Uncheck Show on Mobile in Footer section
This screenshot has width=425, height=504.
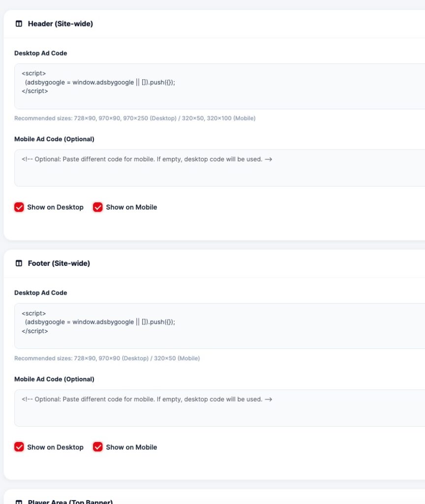coord(98,447)
